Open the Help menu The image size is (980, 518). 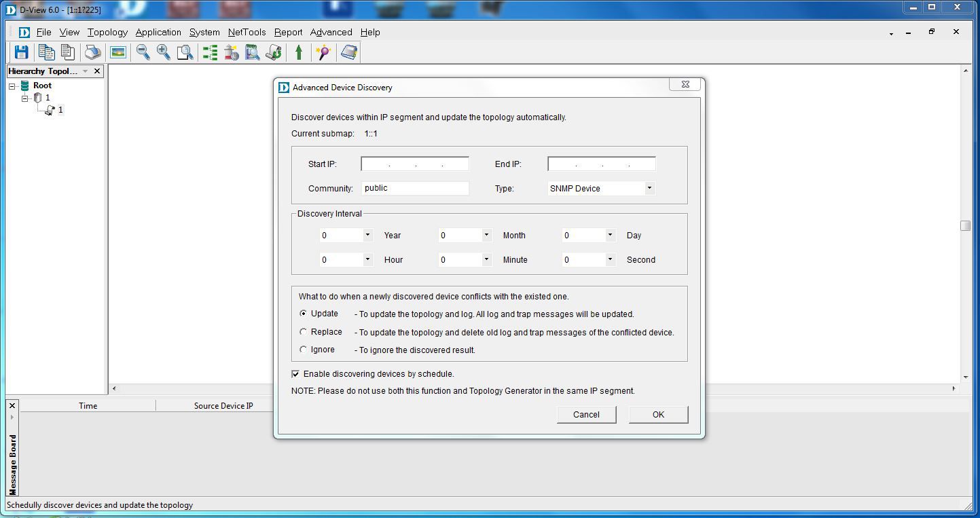(x=370, y=32)
